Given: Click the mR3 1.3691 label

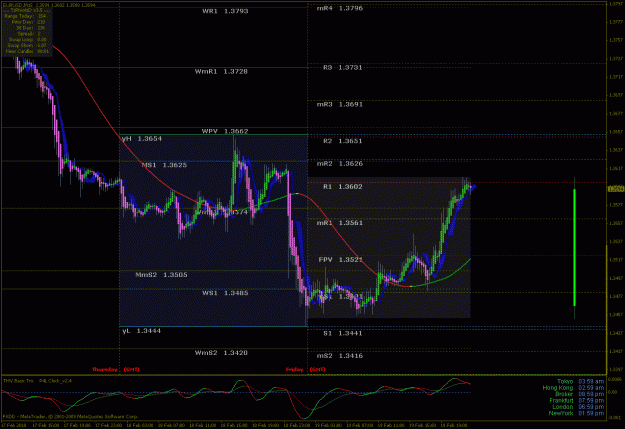Looking at the screenshot, I should click(x=340, y=104).
